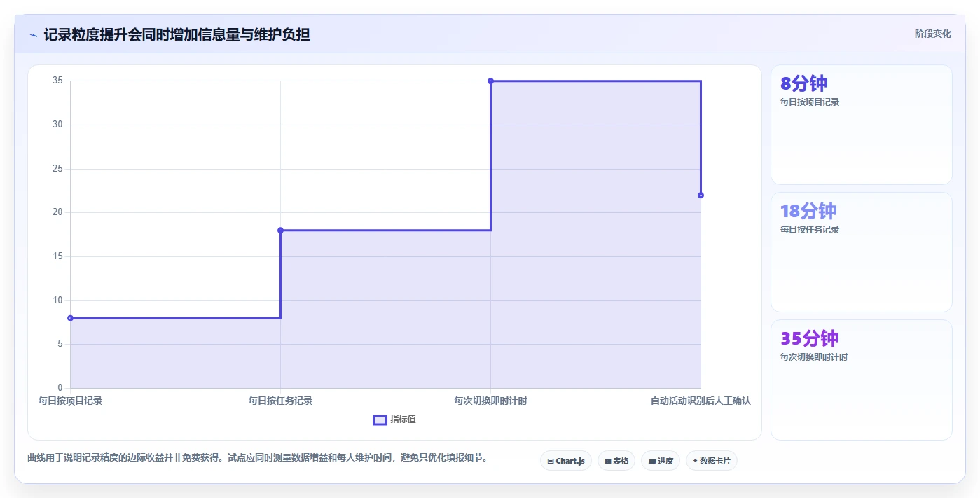Click the footnote text starting with 曲线用于说明

click(x=257, y=457)
